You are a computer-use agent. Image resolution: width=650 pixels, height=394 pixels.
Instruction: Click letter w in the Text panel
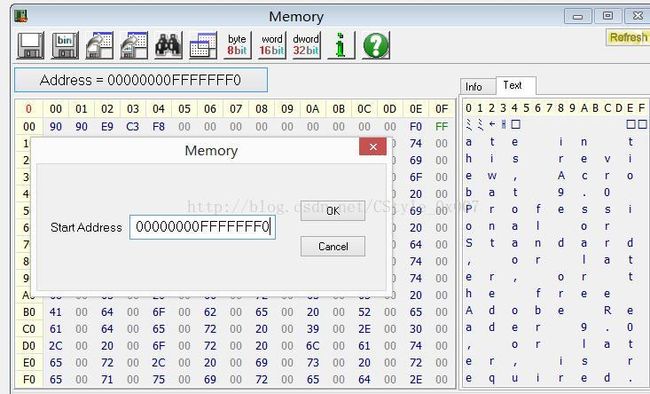pos(492,176)
